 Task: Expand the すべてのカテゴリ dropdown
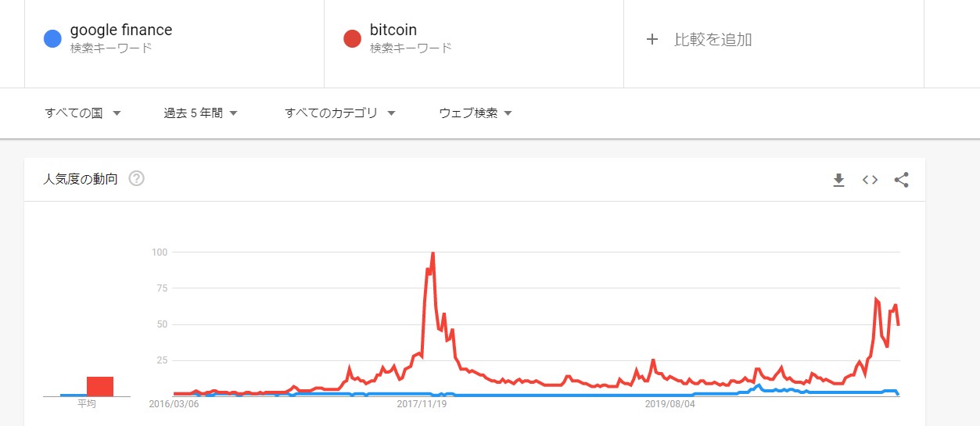(x=340, y=113)
